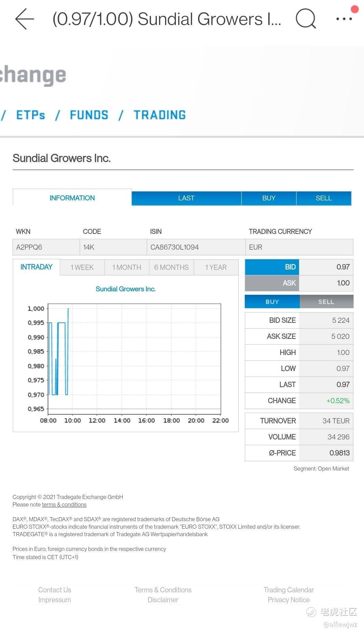
Task: Open the Trading Calendar footer link
Action: [289, 590]
